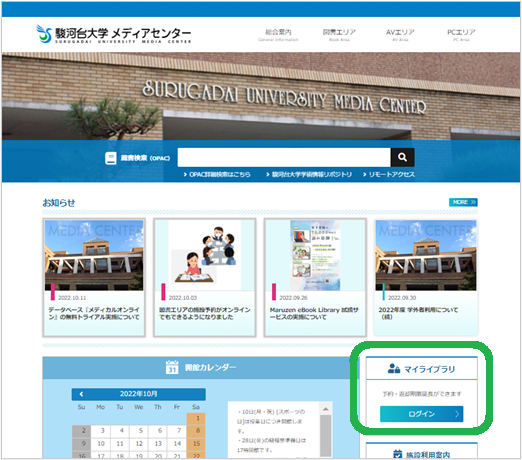Open the 図書エリア online reservation news title
522x460 pixels.
205,313
